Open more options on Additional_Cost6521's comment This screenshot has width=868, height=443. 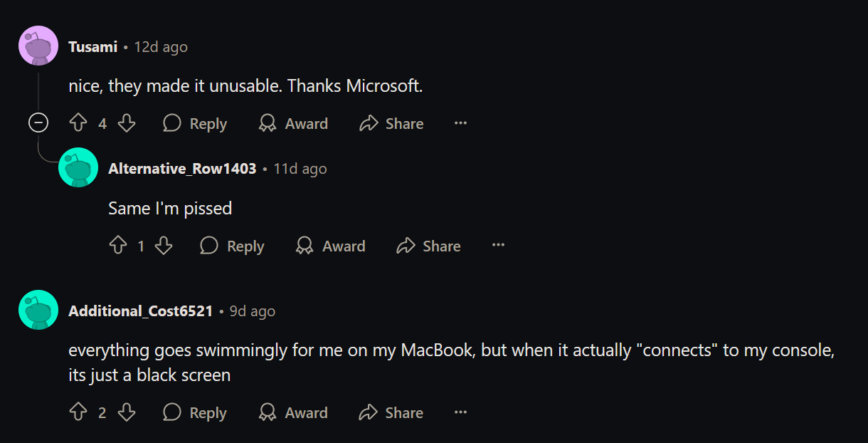[460, 412]
